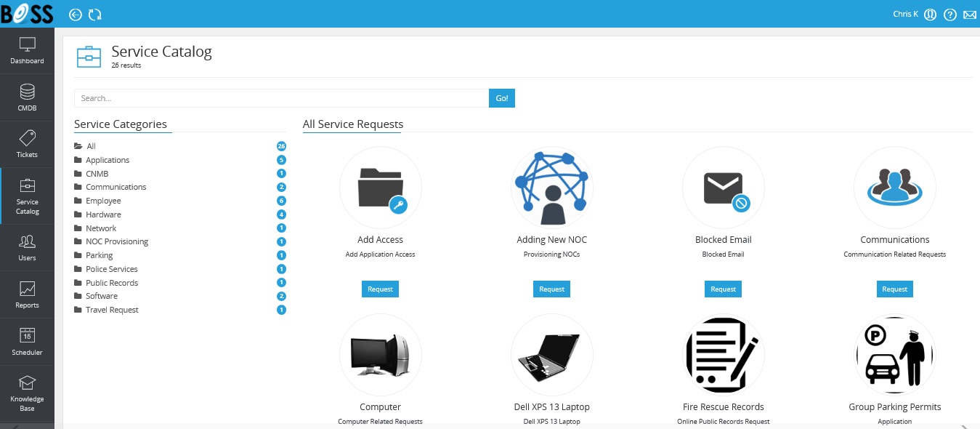Click the Service Catalog briefcase header icon
The image size is (980, 429).
point(89,56)
